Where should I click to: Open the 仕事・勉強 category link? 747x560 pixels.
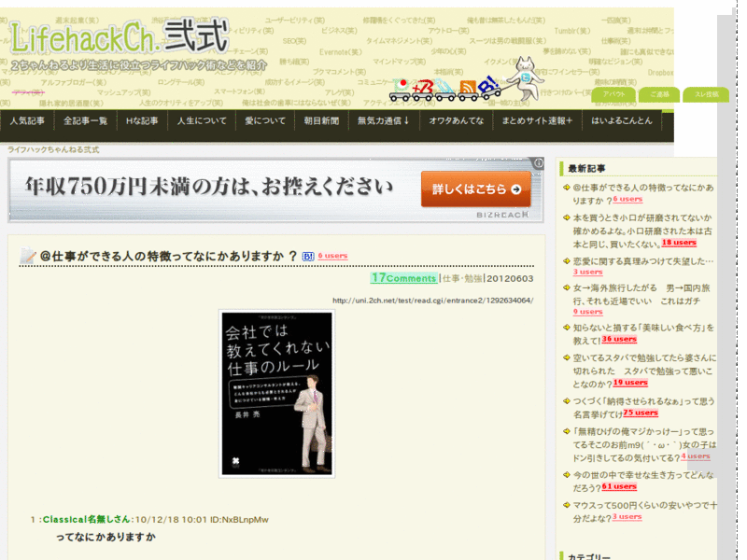(462, 278)
